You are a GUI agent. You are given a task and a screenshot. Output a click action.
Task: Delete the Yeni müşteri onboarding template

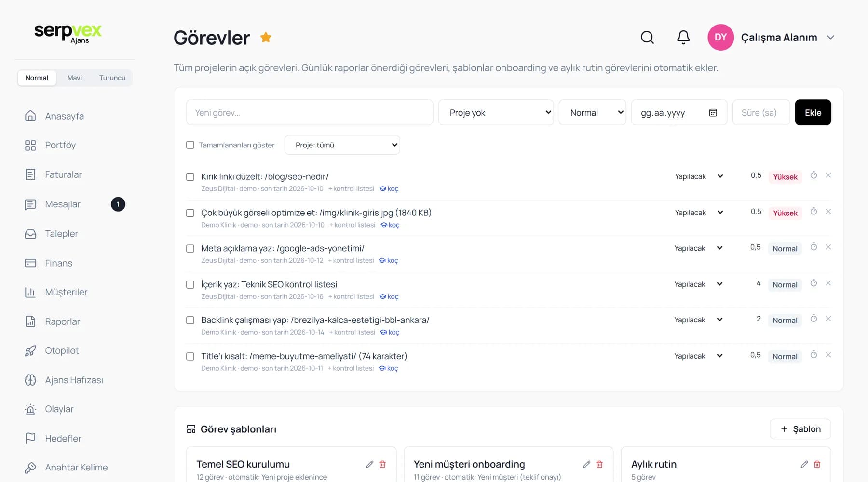(x=599, y=464)
